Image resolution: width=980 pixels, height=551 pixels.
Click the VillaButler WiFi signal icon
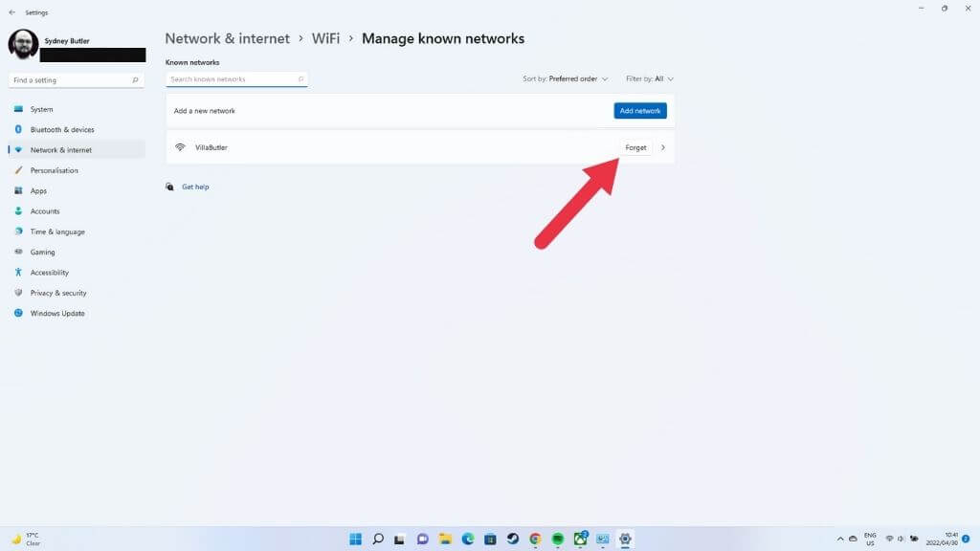tap(180, 147)
